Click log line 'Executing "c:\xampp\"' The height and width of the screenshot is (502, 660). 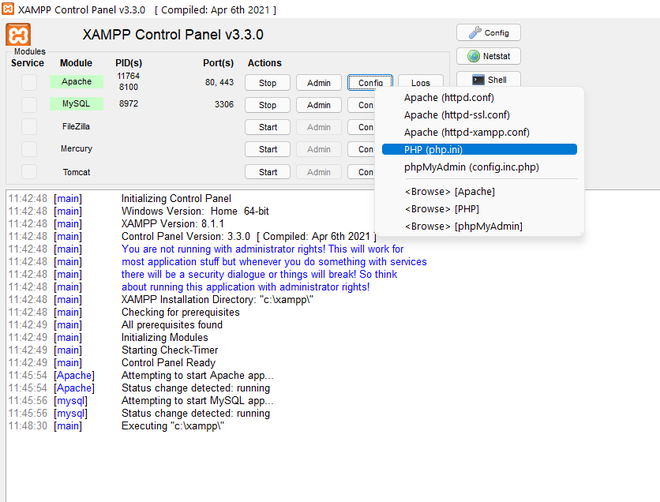[173, 425]
